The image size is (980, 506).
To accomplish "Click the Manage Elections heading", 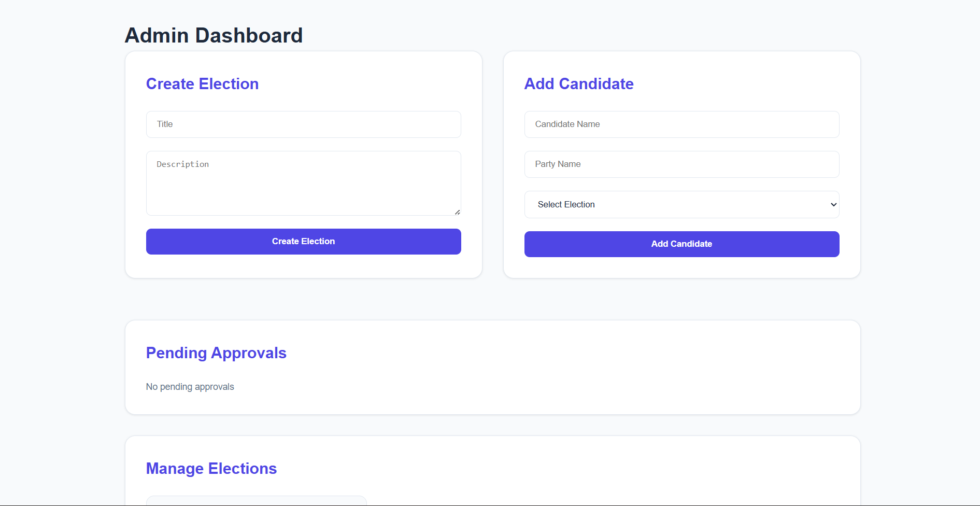I will [x=211, y=468].
